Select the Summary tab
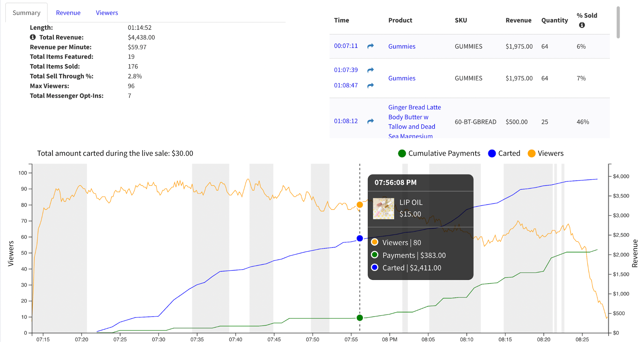This screenshot has width=644, height=342. point(26,13)
